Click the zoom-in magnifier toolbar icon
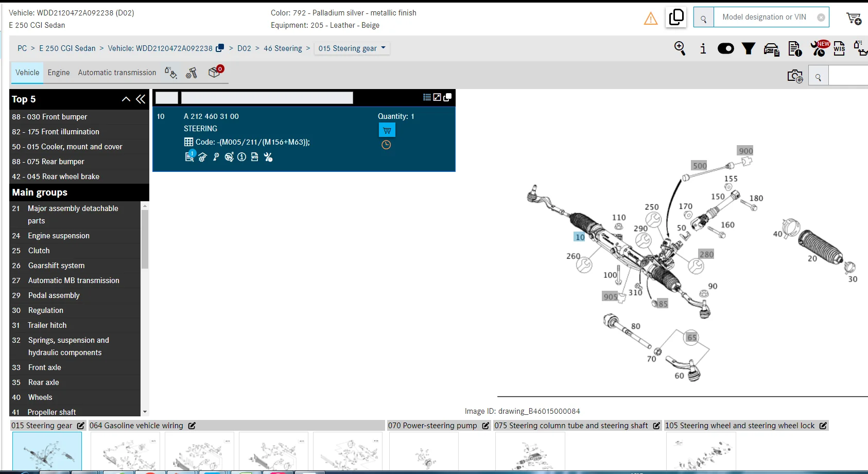The height and width of the screenshot is (474, 868). [x=680, y=48]
